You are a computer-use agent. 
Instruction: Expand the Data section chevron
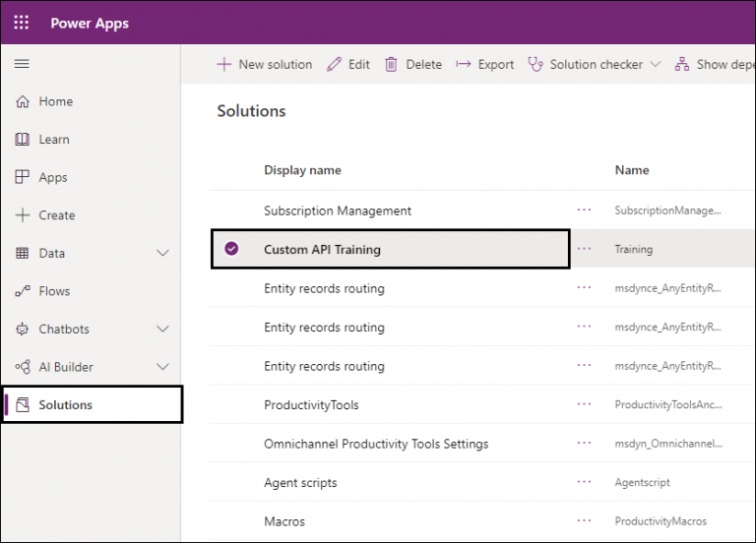(163, 253)
